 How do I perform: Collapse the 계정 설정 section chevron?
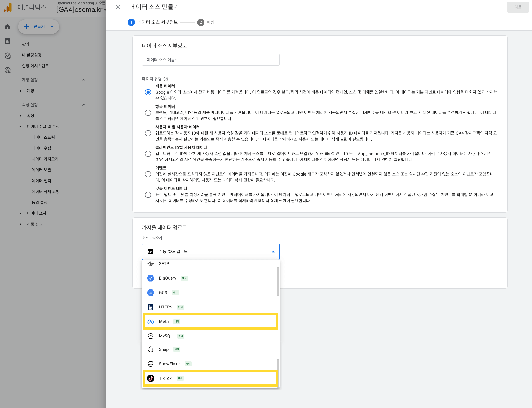click(84, 80)
